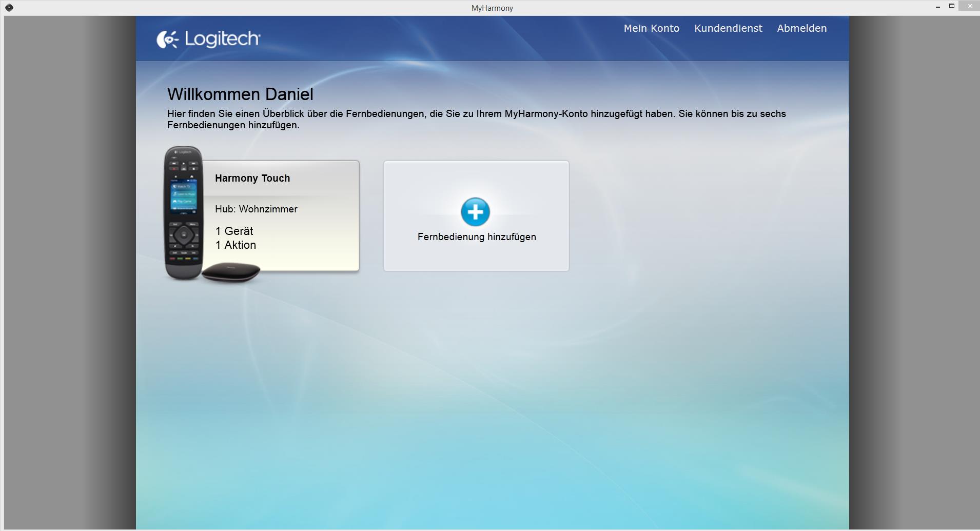Open Mein Konto account page

click(x=651, y=28)
